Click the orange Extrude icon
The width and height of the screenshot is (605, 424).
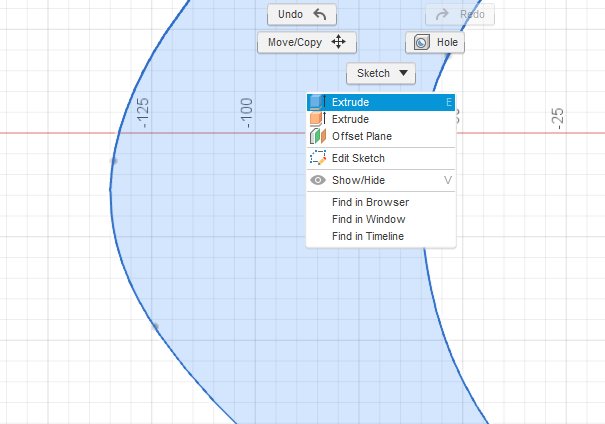pyautogui.click(x=318, y=119)
